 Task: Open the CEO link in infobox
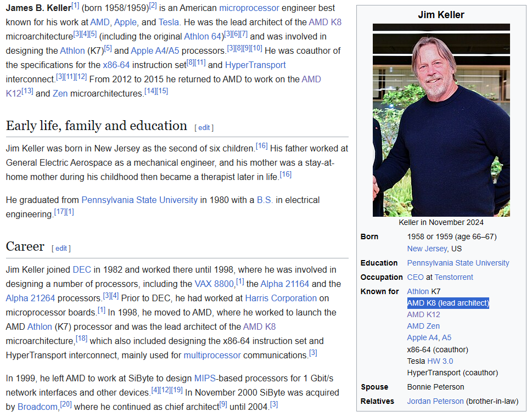coord(415,277)
